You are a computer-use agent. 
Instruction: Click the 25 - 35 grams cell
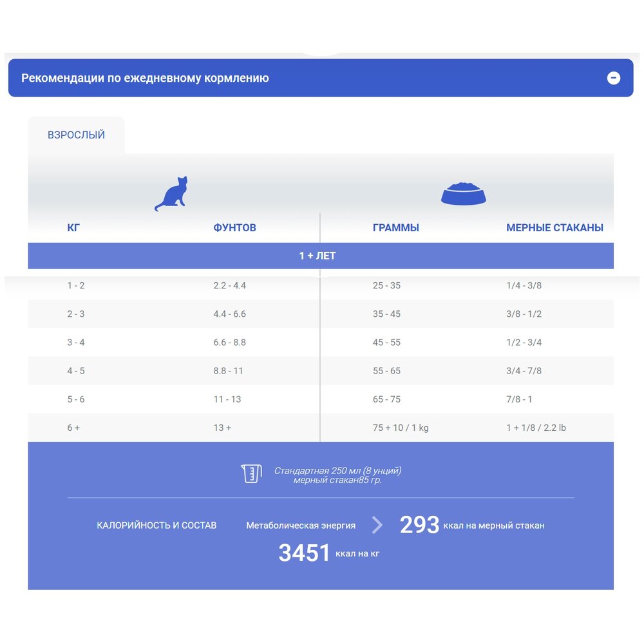point(386,285)
